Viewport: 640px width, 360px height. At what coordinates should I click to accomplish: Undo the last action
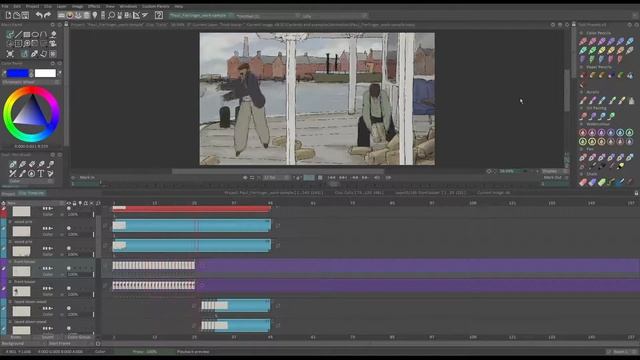point(39,16)
